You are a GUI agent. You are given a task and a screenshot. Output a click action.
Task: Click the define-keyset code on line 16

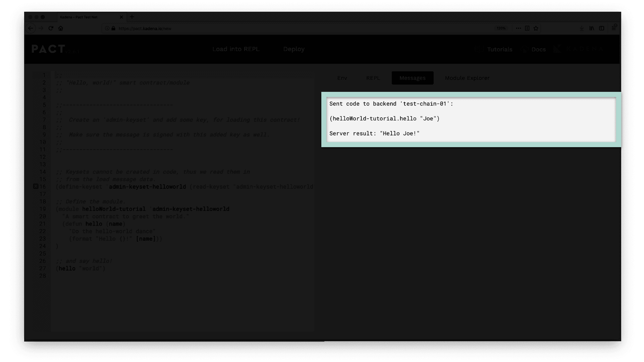(184, 187)
